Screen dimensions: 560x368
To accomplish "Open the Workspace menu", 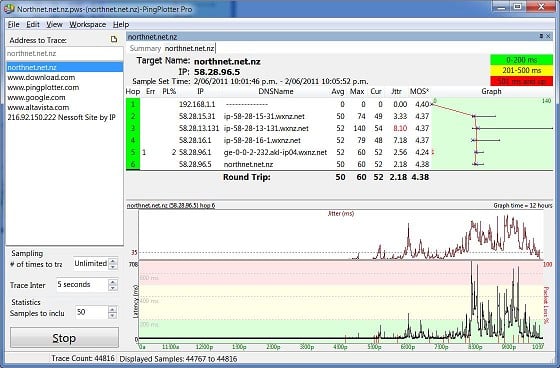I will (x=88, y=24).
